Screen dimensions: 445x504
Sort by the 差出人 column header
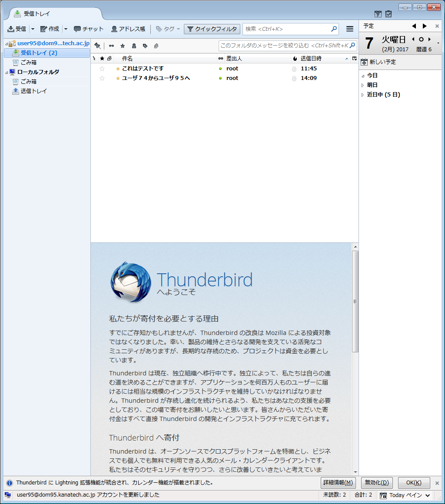click(x=257, y=59)
